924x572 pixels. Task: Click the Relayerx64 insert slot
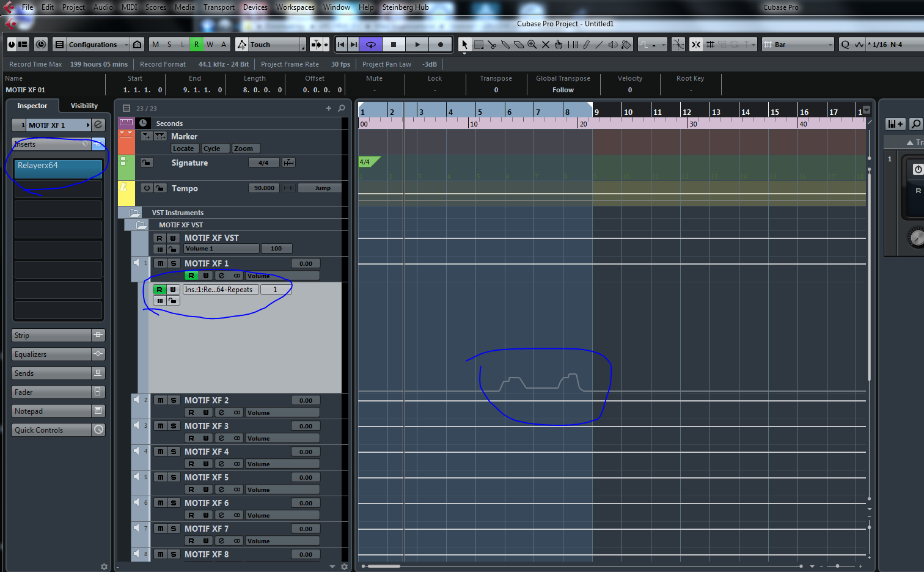click(x=58, y=168)
